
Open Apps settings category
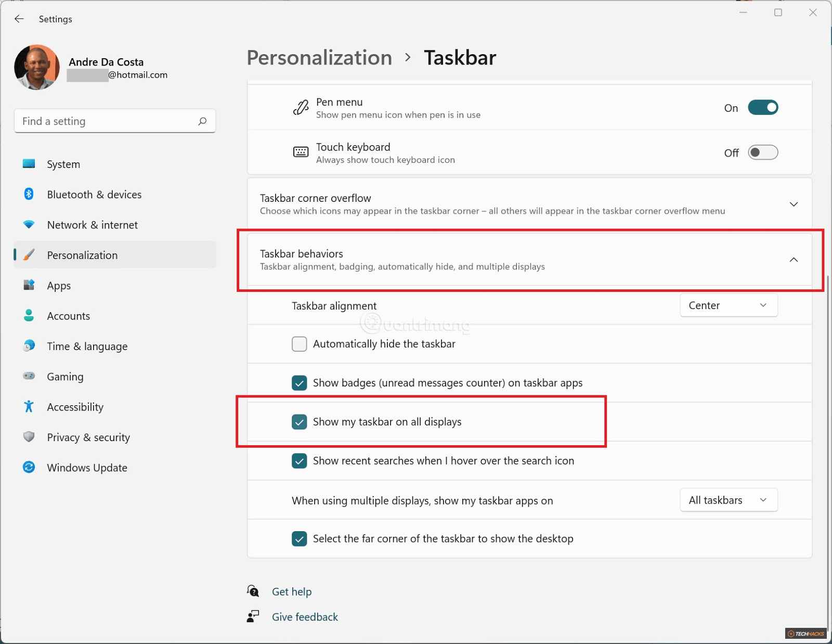tap(115, 285)
